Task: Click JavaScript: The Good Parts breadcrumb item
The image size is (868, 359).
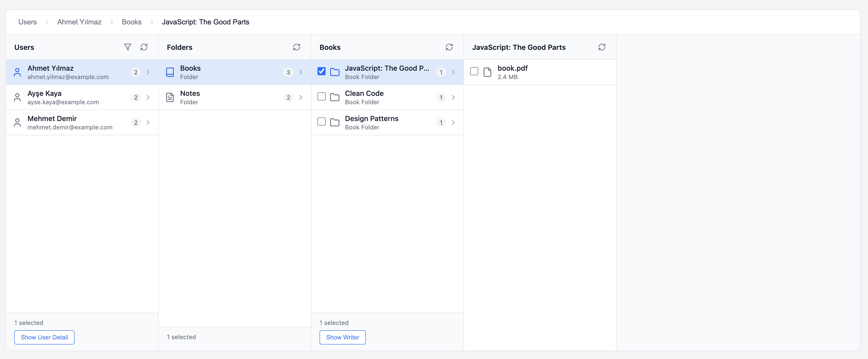Action: (x=206, y=22)
